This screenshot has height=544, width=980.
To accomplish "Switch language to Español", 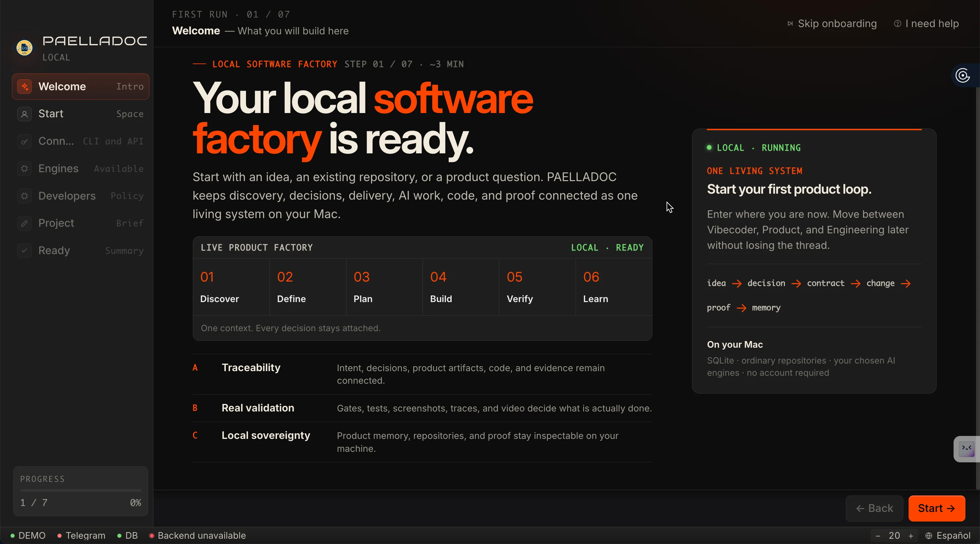I will point(948,536).
